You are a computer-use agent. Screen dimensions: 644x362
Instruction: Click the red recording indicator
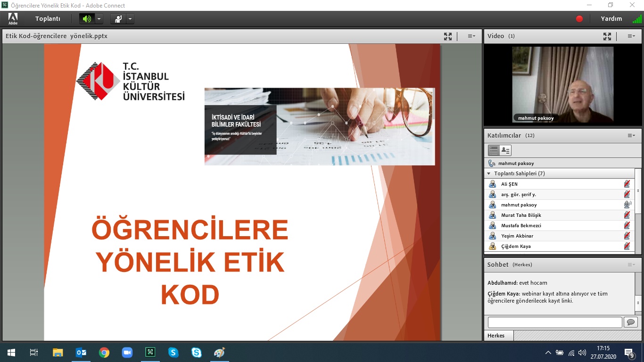(579, 19)
